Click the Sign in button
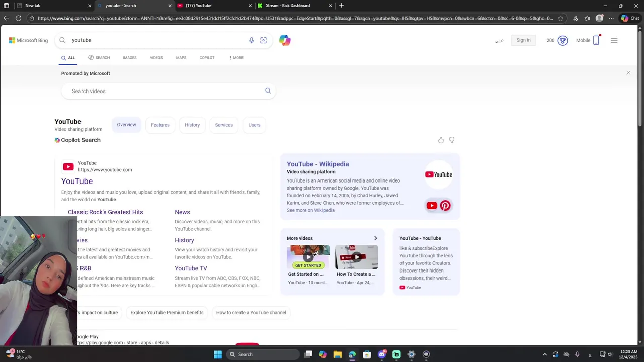This screenshot has width=644, height=362. 523,40
